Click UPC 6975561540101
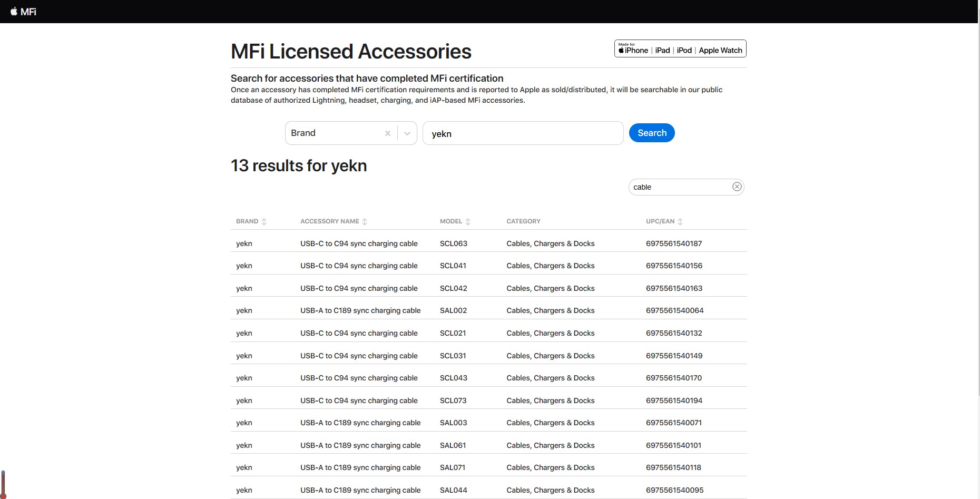Image resolution: width=980 pixels, height=499 pixels. tap(673, 445)
